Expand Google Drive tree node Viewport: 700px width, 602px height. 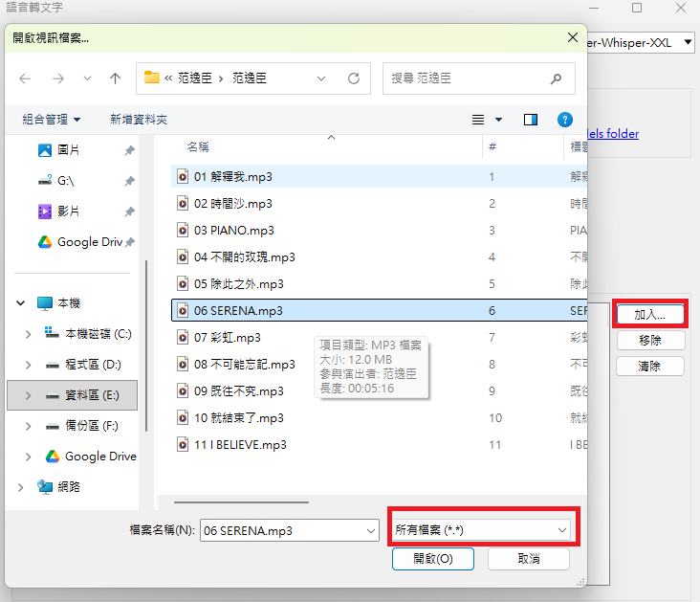(x=28, y=457)
